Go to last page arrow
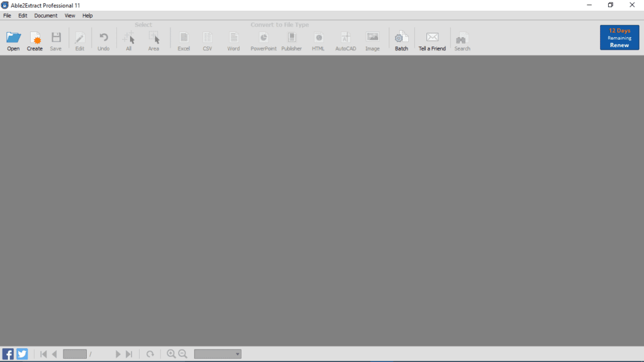This screenshot has height=362, width=644. coord(129,354)
